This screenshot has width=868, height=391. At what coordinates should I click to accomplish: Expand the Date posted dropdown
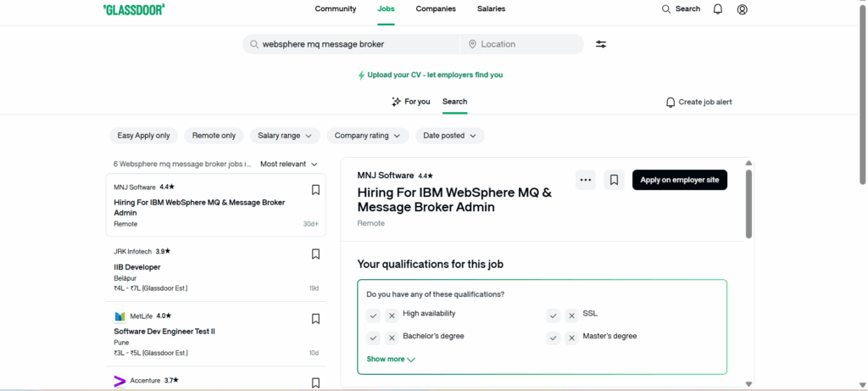450,136
